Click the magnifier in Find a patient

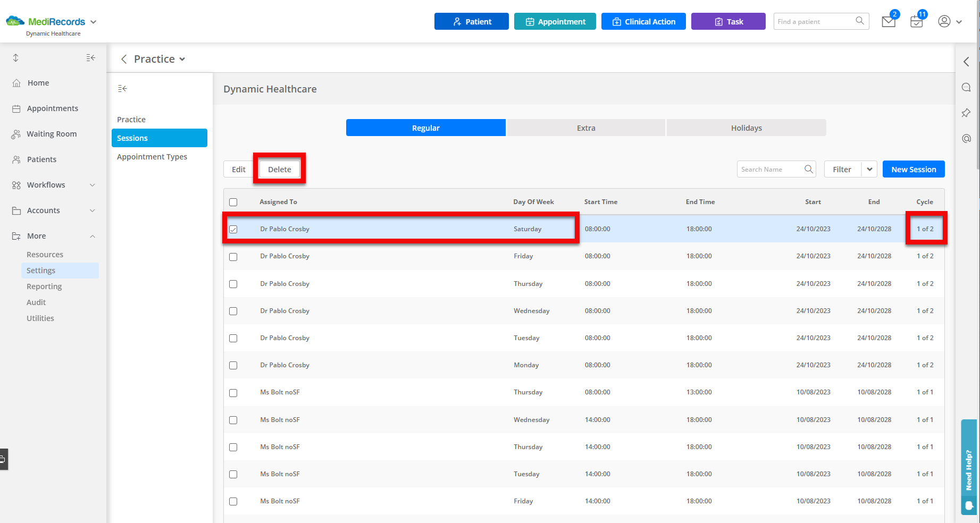(860, 21)
